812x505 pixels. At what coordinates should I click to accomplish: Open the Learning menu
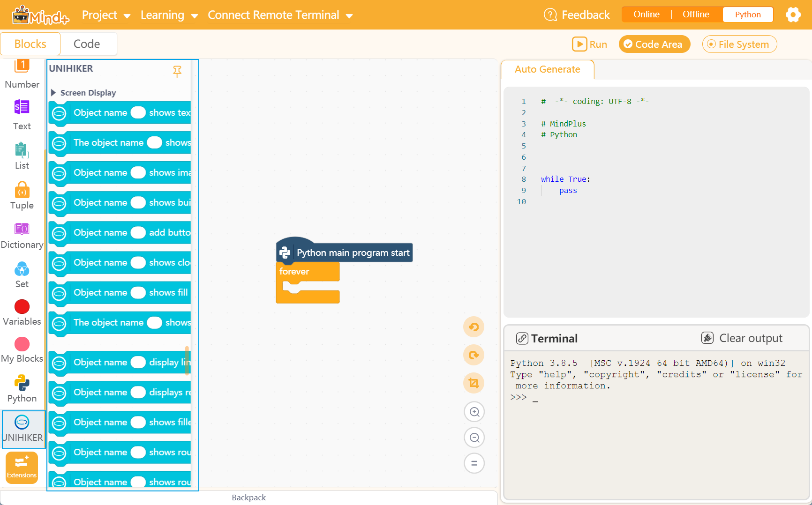click(x=169, y=15)
